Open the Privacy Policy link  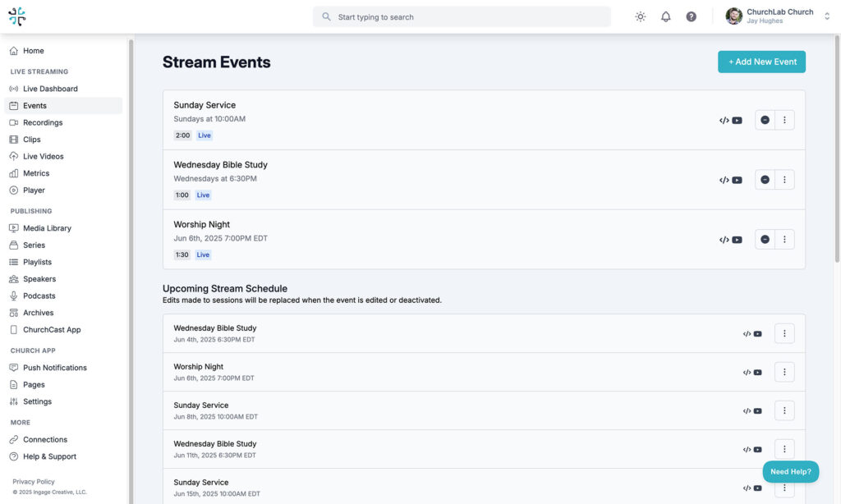click(x=34, y=482)
